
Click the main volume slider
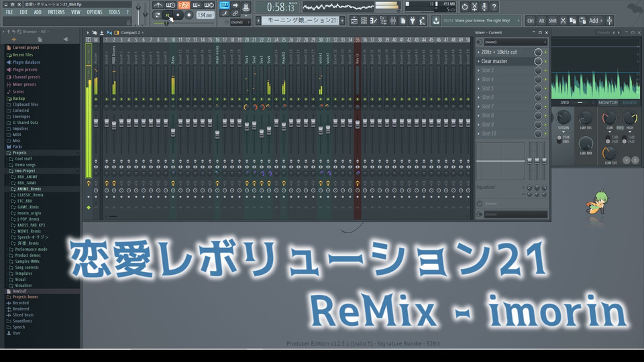[138, 9]
